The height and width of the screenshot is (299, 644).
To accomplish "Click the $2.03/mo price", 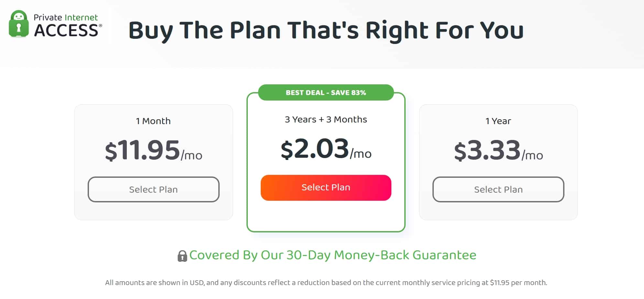I will coord(326,148).
